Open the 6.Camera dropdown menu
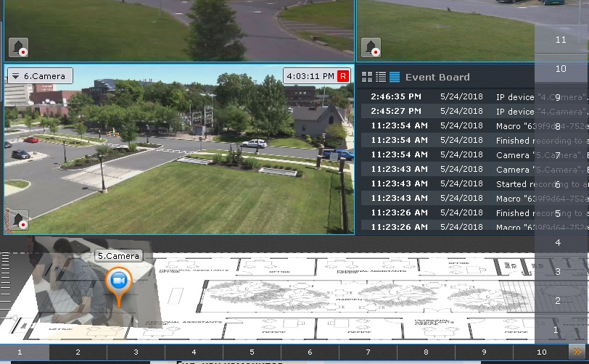 click(x=15, y=76)
